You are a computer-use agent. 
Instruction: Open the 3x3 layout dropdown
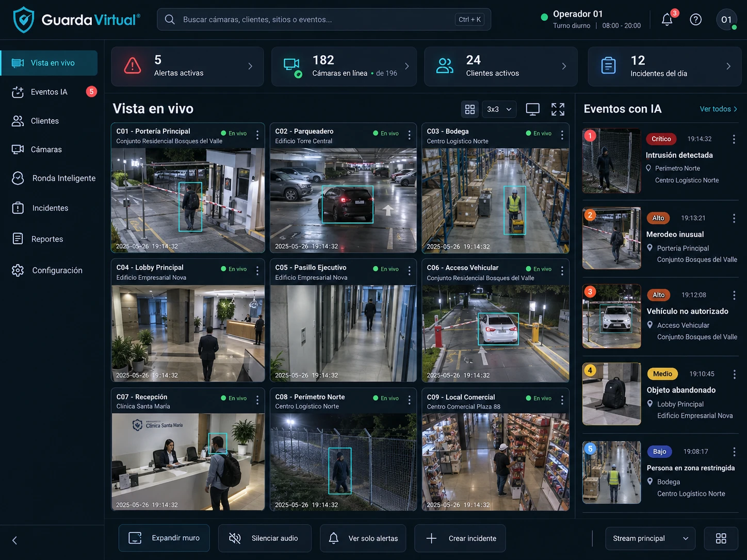pos(499,109)
